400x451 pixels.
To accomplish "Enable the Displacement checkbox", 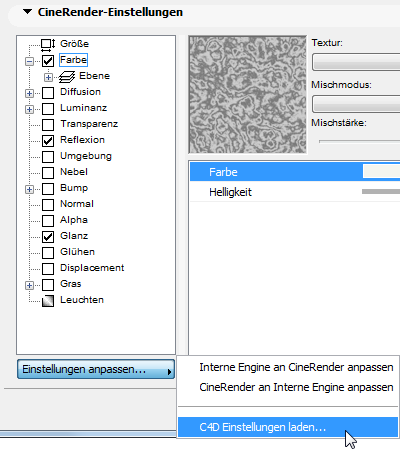I will pos(48,269).
